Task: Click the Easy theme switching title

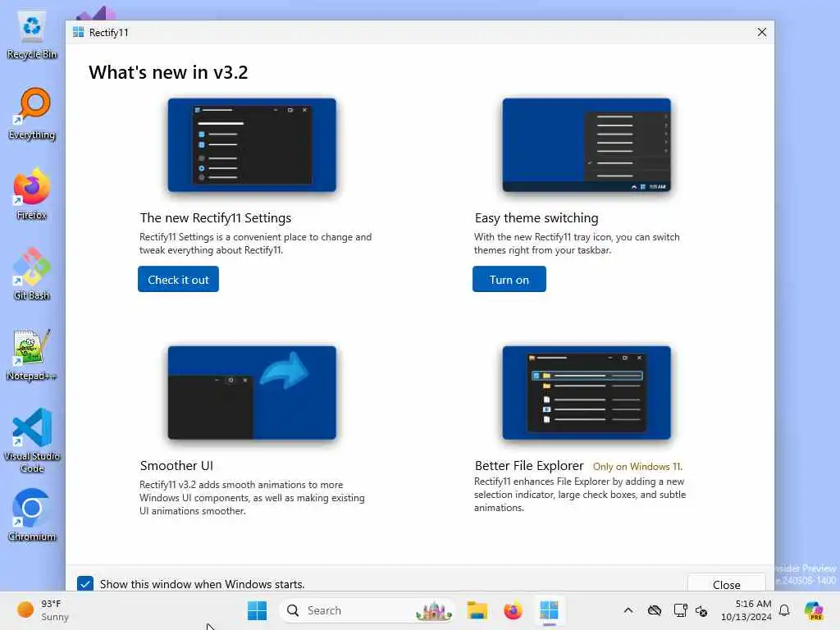Action: [536, 218]
